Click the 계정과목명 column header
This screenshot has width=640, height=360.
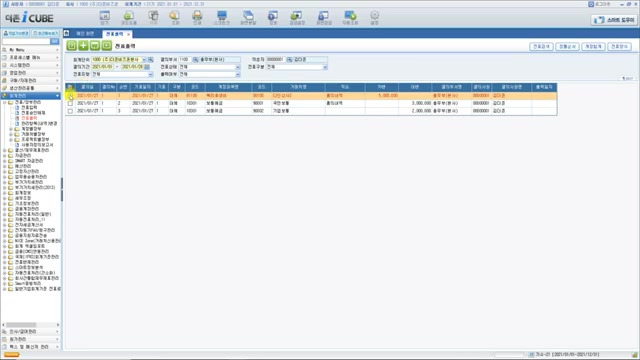(228, 87)
